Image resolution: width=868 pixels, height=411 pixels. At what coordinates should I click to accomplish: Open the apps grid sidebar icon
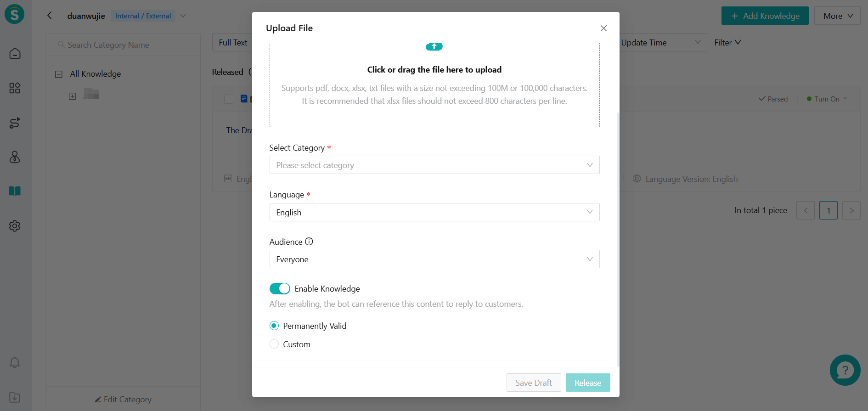click(x=15, y=88)
